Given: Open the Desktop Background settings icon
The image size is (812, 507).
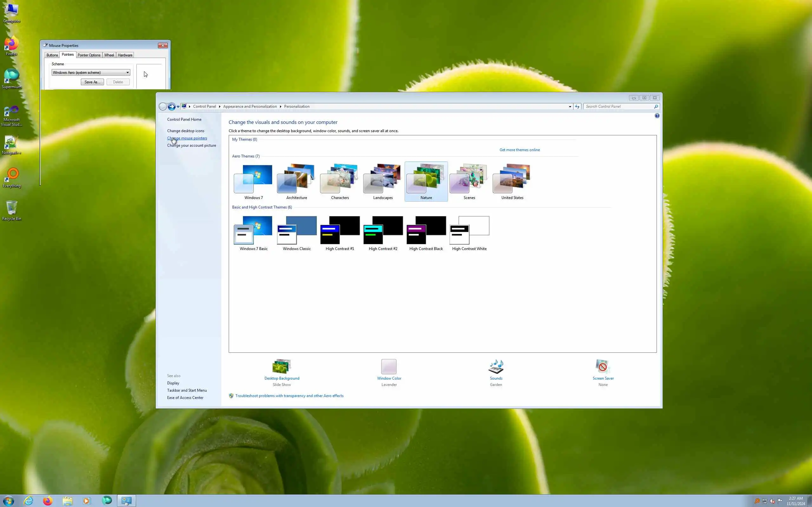Looking at the screenshot, I should pyautogui.click(x=282, y=366).
